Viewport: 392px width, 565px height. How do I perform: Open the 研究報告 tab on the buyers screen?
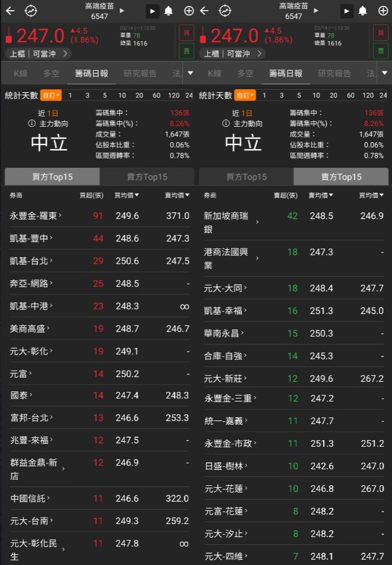click(140, 74)
